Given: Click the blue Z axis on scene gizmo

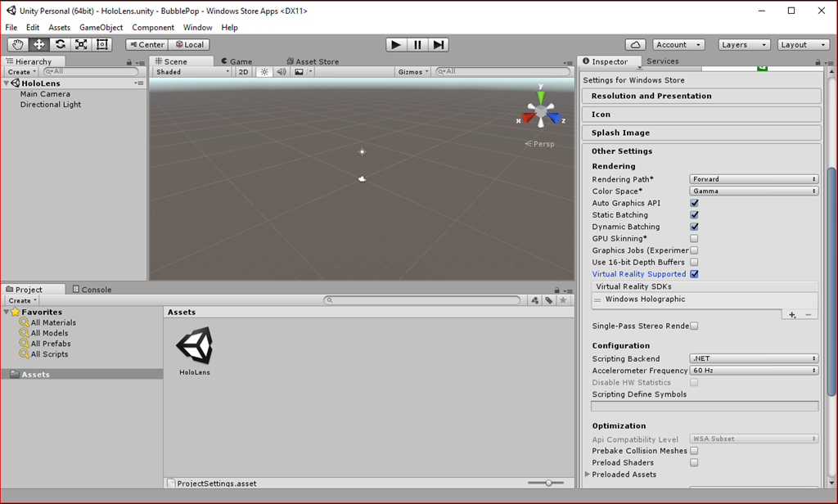Looking at the screenshot, I should pos(555,118).
